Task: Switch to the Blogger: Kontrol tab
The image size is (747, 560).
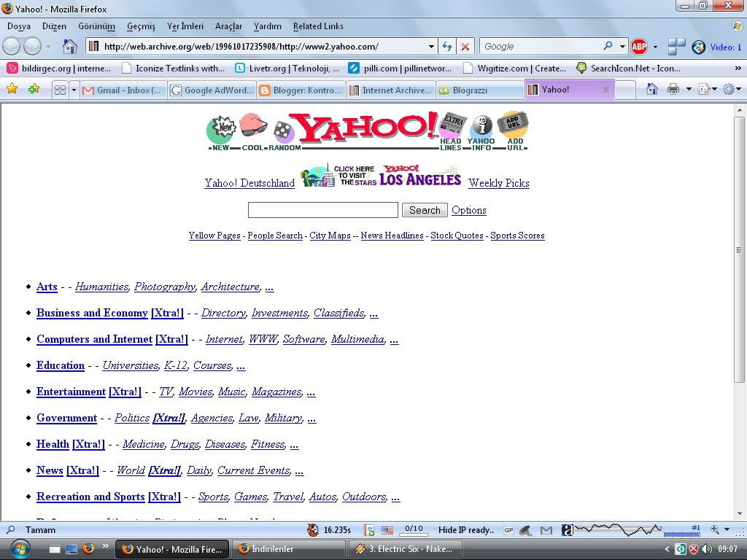Action: pos(301,90)
